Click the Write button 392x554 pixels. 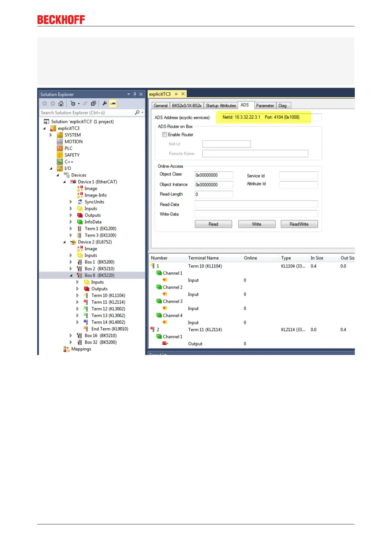(x=257, y=224)
